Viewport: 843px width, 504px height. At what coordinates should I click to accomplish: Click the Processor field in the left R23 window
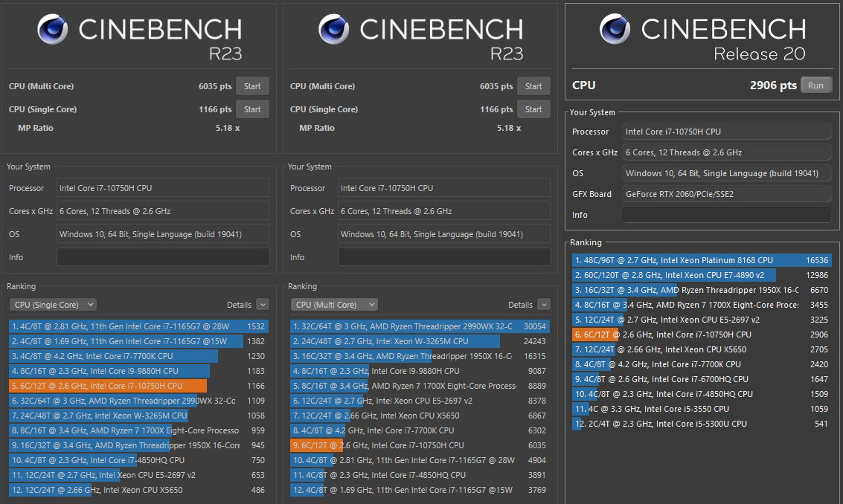[163, 188]
